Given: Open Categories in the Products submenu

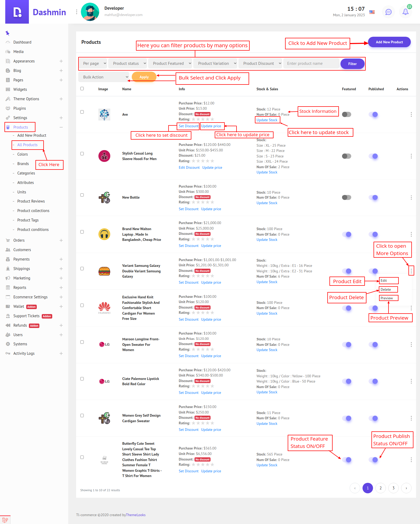Looking at the screenshot, I should coord(26,173).
